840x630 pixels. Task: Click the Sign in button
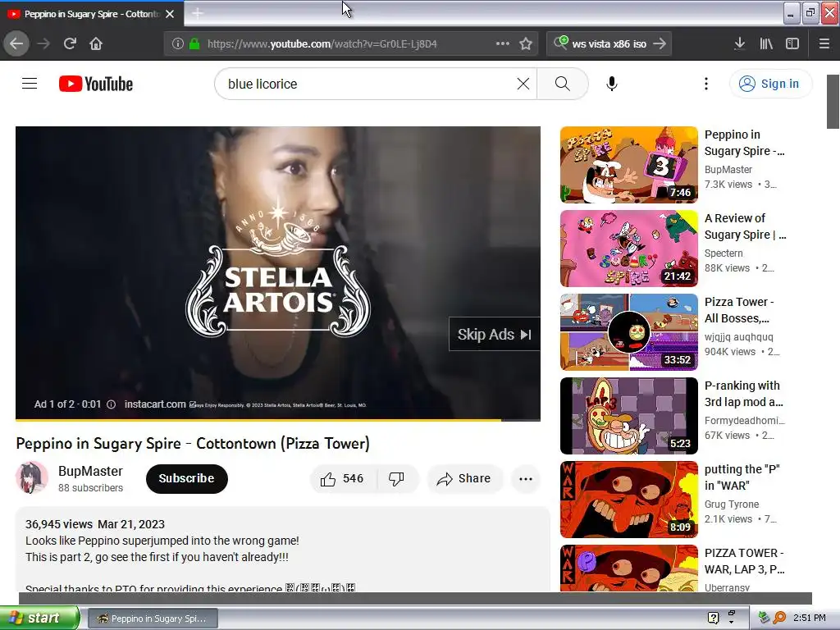(x=769, y=84)
